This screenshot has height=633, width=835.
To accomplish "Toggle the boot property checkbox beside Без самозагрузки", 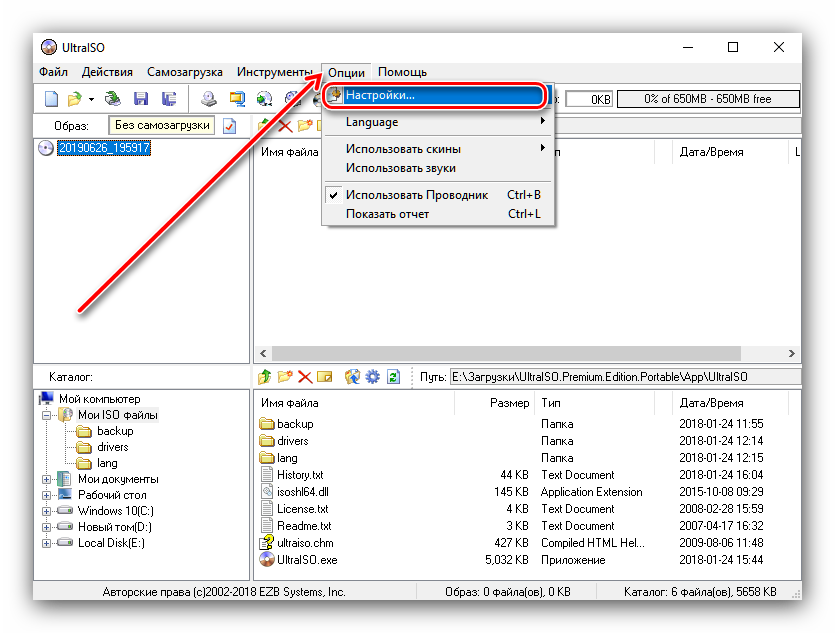I will pyautogui.click(x=229, y=126).
